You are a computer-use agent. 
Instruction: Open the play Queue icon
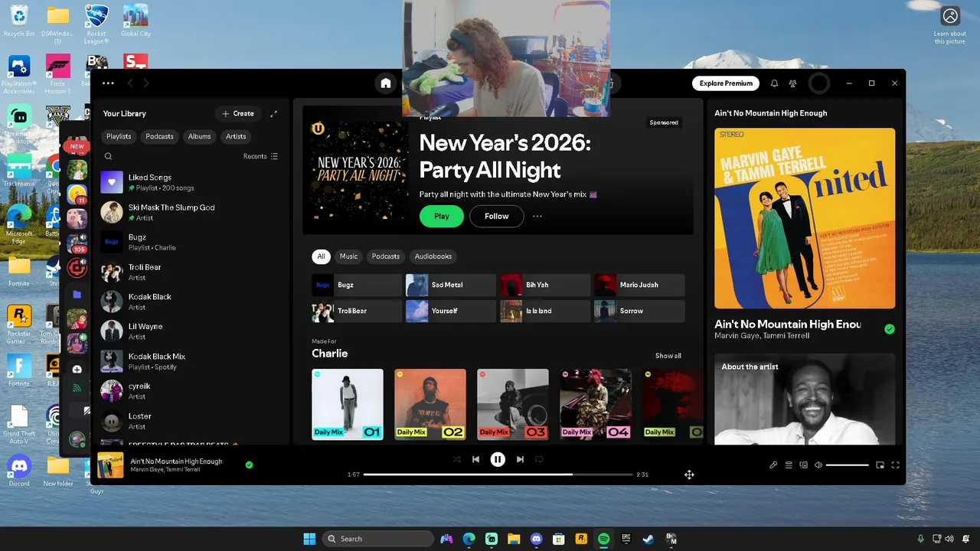[789, 465]
